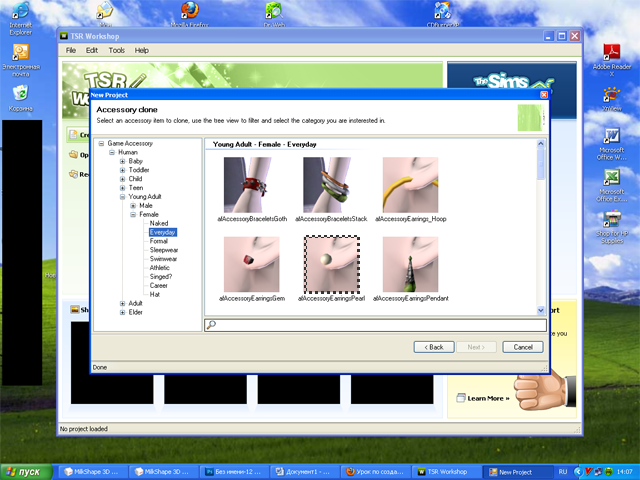
Task: Click the search magnifier icon in filter box
Action: click(x=211, y=325)
